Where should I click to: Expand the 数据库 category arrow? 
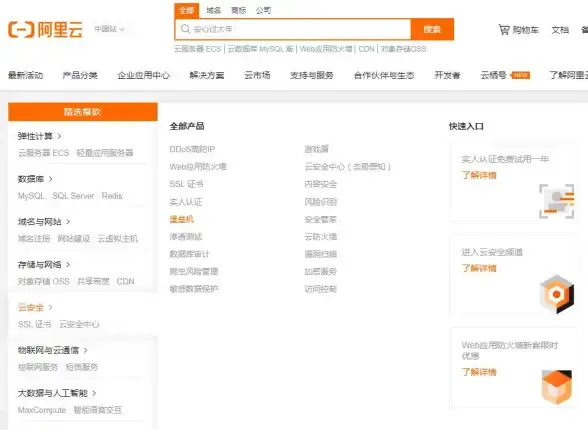pos(51,179)
